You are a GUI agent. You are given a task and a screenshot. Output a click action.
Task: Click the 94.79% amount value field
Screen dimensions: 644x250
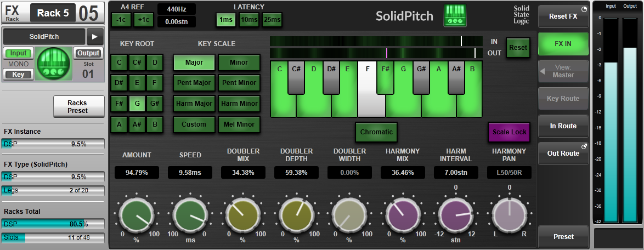click(137, 172)
